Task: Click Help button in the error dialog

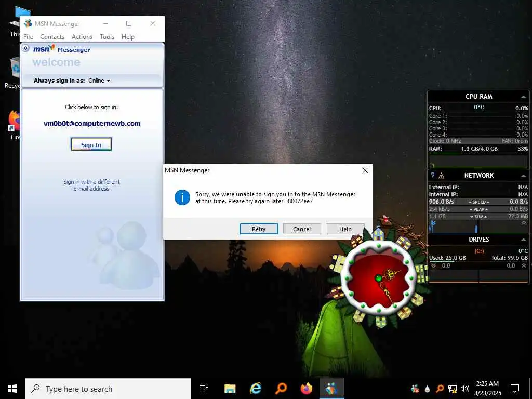Action: pos(345,229)
